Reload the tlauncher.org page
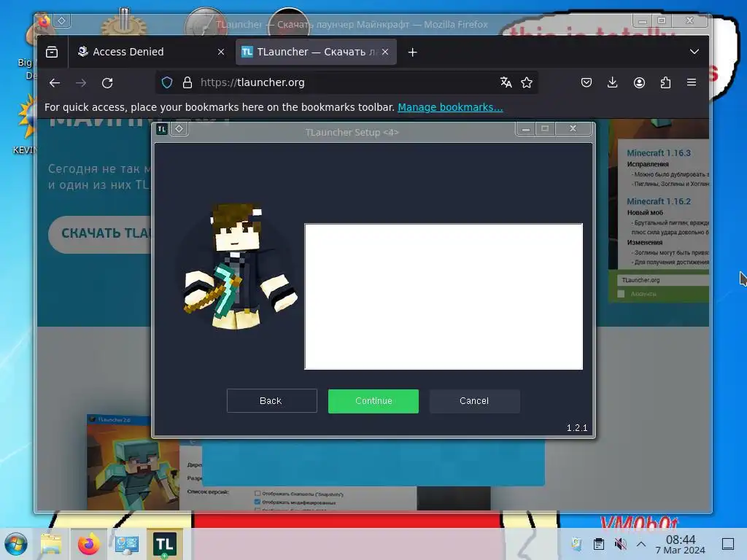 pyautogui.click(x=108, y=83)
